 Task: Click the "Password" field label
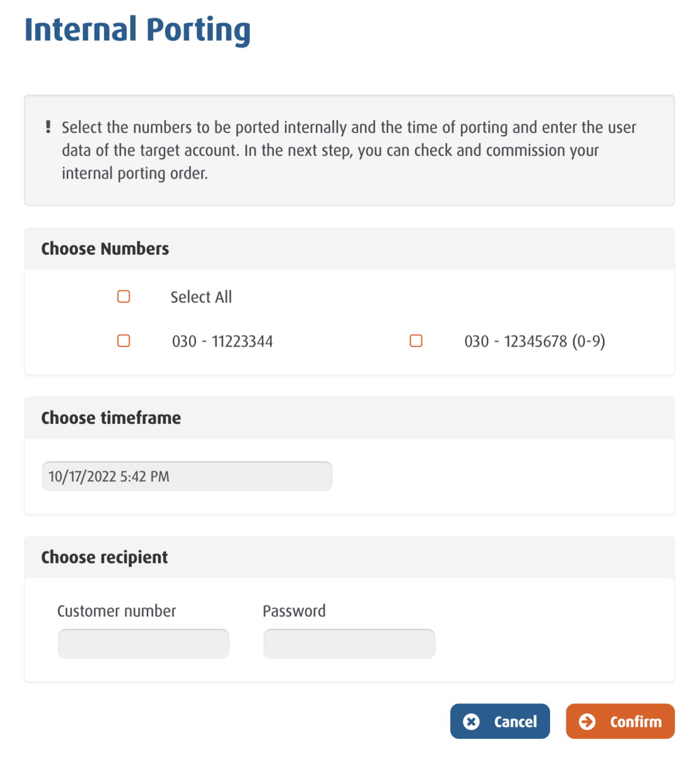(295, 611)
